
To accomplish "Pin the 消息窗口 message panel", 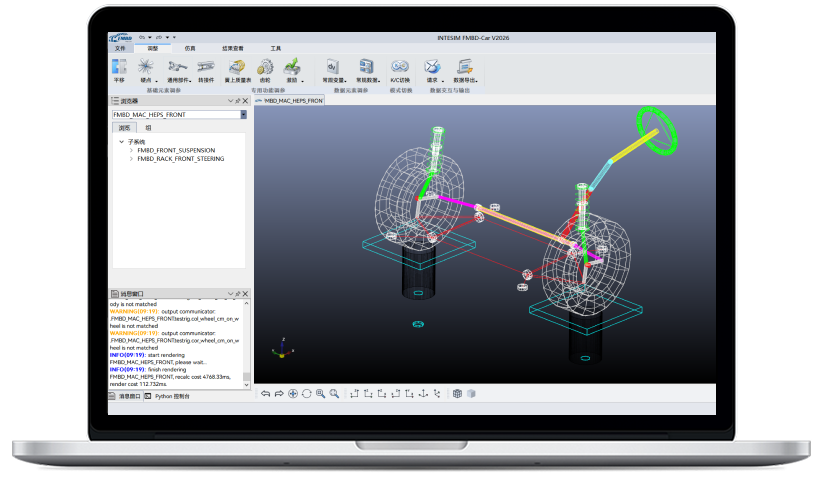I will click(x=238, y=294).
